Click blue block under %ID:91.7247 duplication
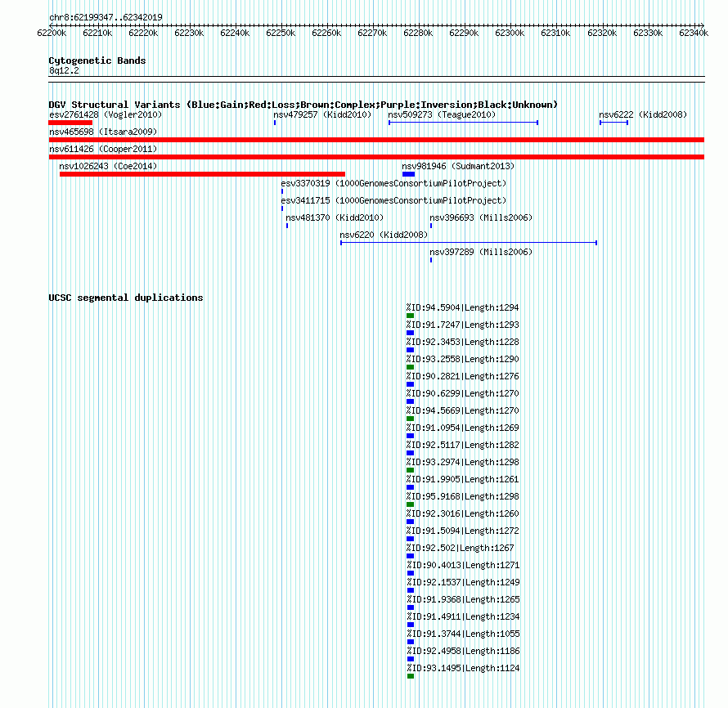This screenshot has width=728, height=708. click(x=410, y=333)
